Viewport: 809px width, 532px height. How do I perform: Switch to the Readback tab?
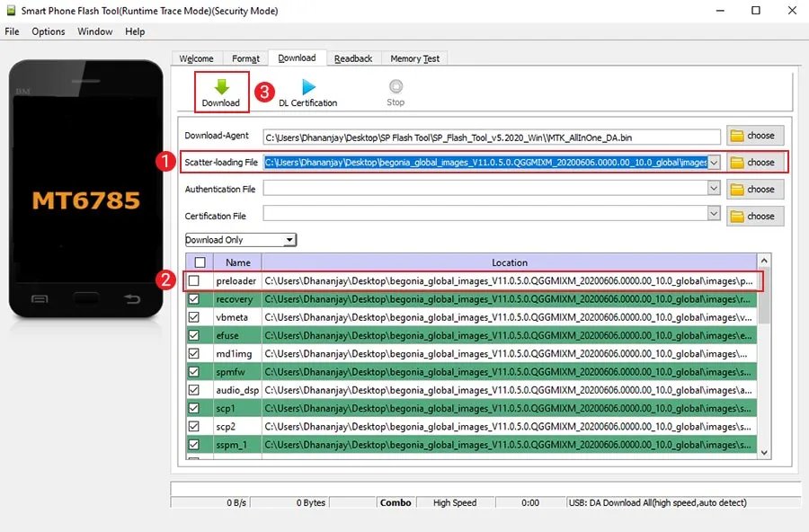click(353, 58)
